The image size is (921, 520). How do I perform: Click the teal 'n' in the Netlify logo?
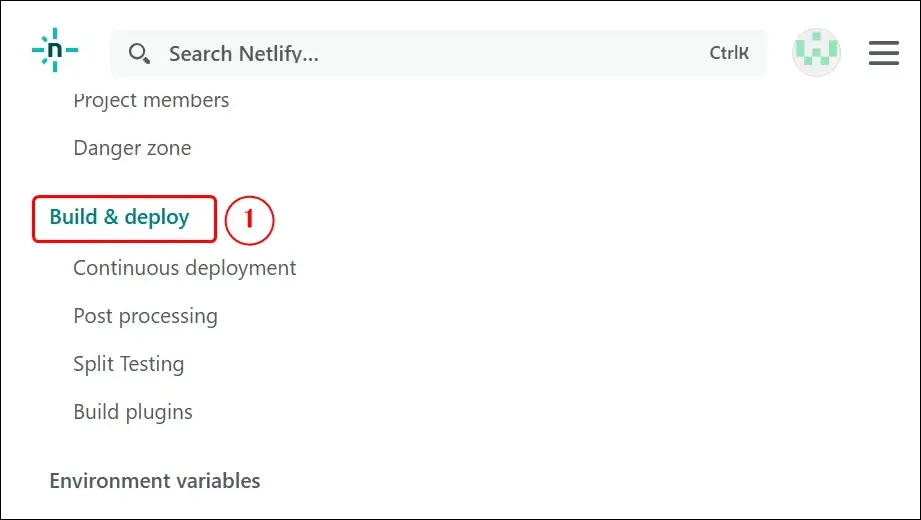(55, 50)
